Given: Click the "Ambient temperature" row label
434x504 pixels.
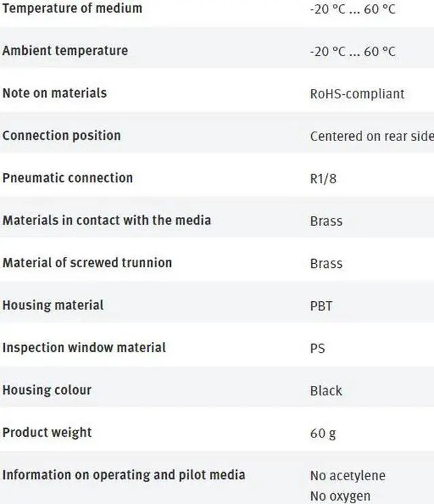Looking at the screenshot, I should point(65,51).
